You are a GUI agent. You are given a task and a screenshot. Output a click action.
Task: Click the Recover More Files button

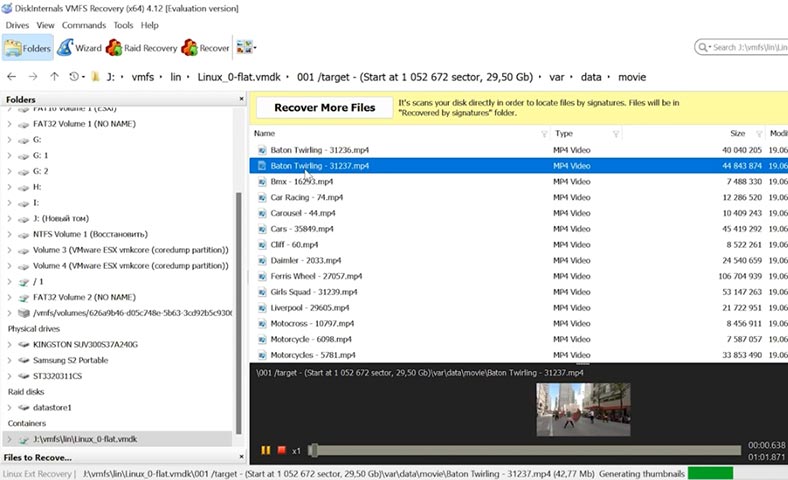coord(322,107)
